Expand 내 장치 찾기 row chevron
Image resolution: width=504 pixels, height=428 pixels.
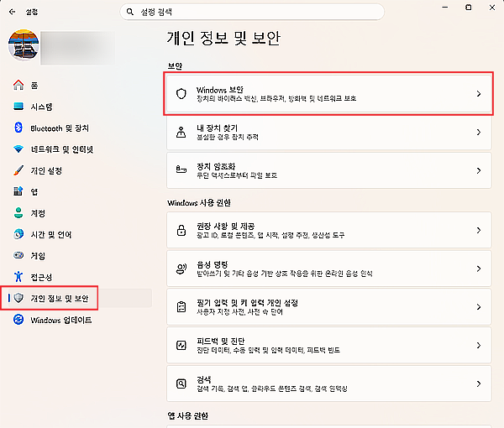479,132
